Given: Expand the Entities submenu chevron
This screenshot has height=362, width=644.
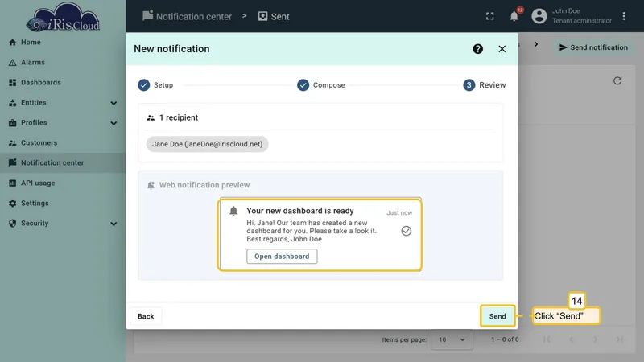Looking at the screenshot, I should 114,103.
